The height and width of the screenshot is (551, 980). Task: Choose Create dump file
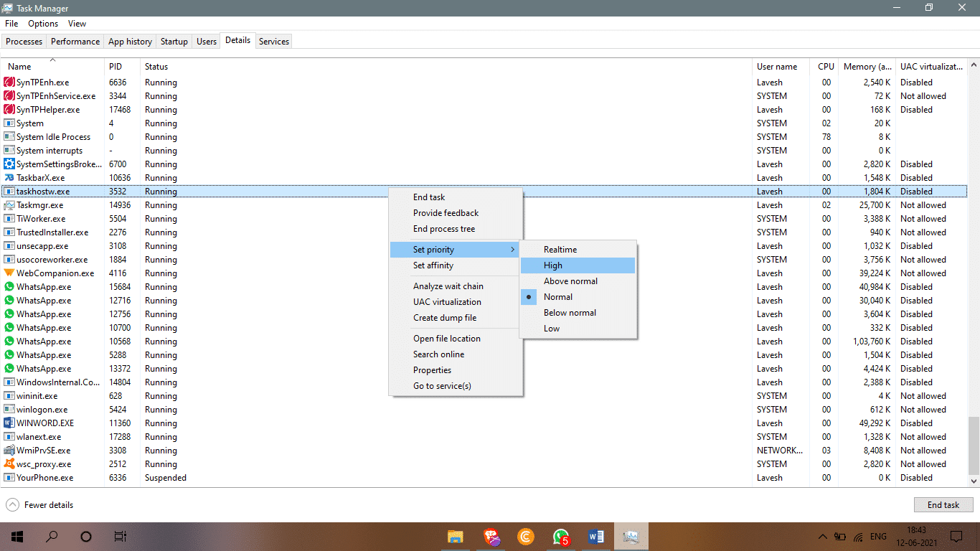[x=456, y=318]
